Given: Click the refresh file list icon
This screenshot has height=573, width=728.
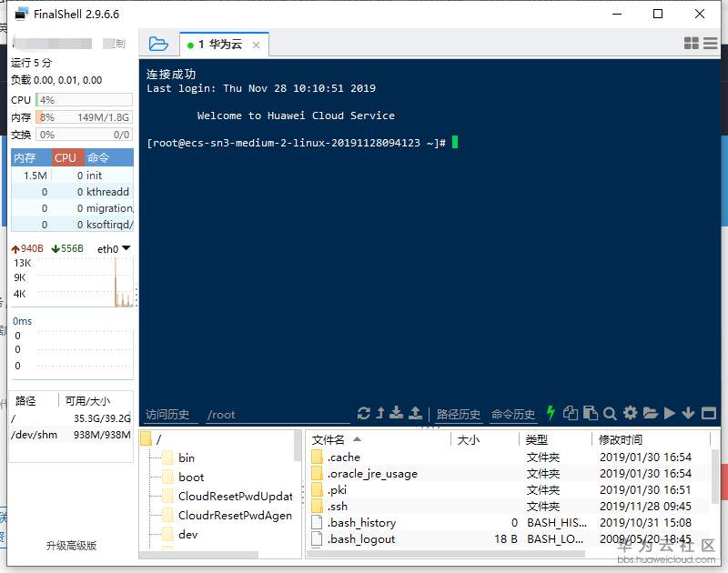Looking at the screenshot, I should (x=363, y=413).
